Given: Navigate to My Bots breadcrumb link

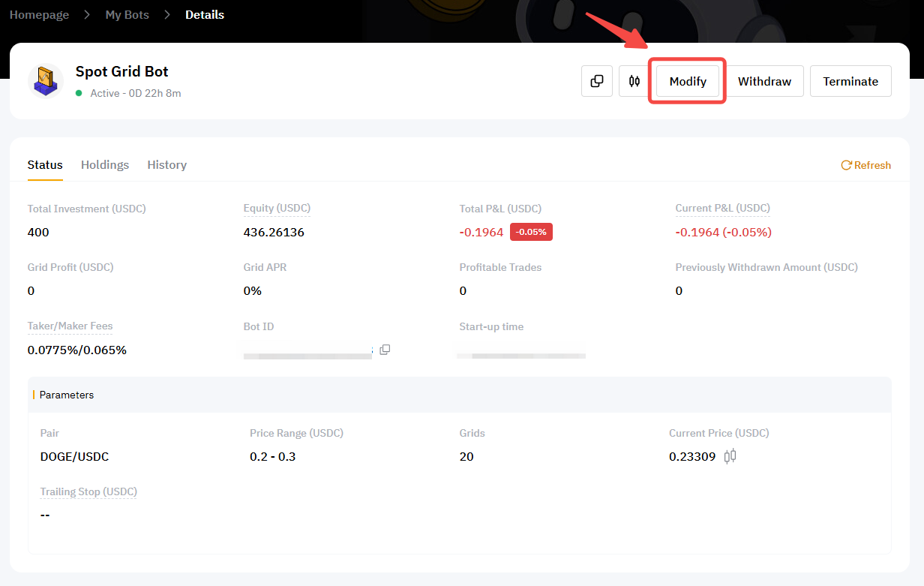Looking at the screenshot, I should (127, 15).
